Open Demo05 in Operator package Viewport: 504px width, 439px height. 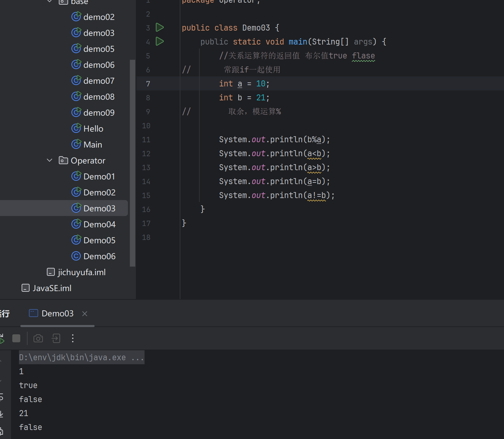coord(99,240)
